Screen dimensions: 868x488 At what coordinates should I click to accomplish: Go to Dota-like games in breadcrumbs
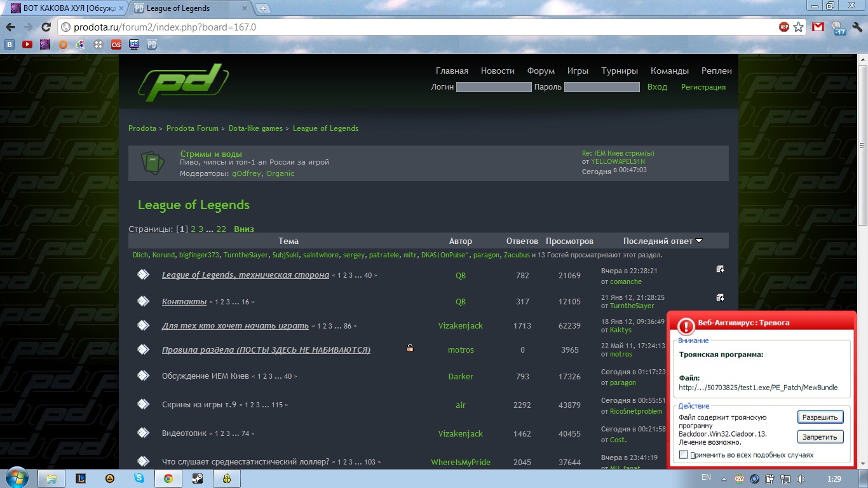coord(255,128)
